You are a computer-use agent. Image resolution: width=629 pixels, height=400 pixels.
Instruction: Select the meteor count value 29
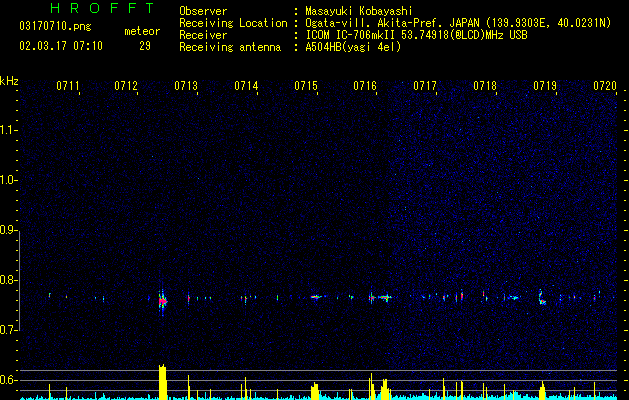145,46
